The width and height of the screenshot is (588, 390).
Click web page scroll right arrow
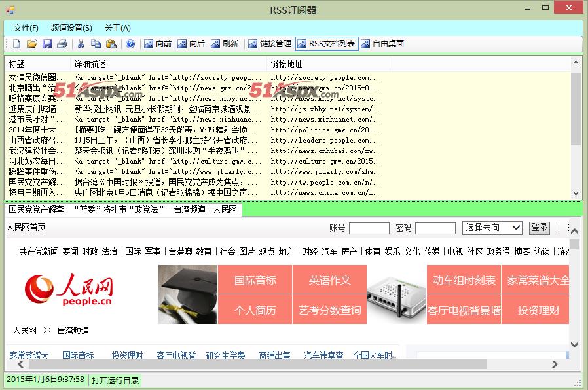tap(555, 364)
